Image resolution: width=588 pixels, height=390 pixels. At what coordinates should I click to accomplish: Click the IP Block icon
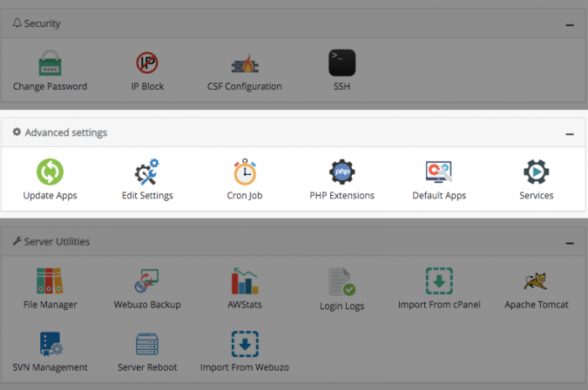click(147, 64)
